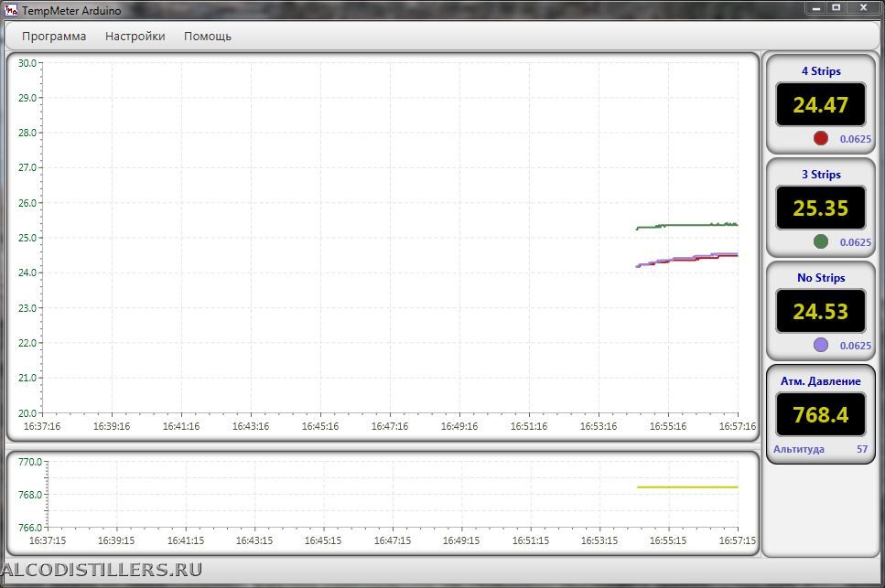Screen dimensions: 885x588
Task: Click the 30.0 label on temperature axis
Action: tap(27, 62)
